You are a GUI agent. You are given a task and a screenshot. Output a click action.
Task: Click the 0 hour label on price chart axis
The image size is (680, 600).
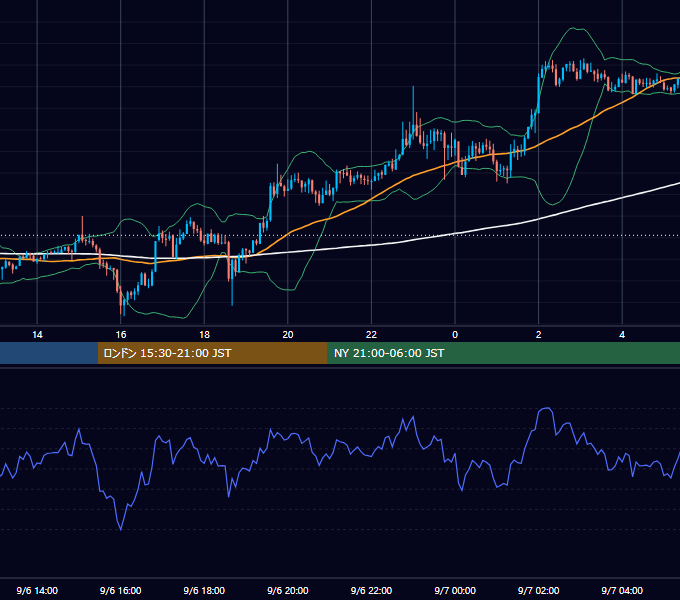coord(455,335)
